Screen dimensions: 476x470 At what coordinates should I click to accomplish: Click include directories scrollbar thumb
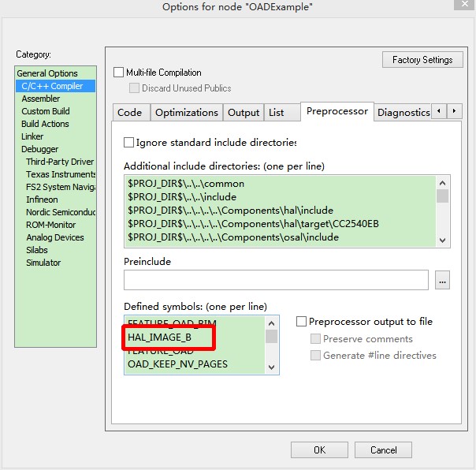pos(442,196)
